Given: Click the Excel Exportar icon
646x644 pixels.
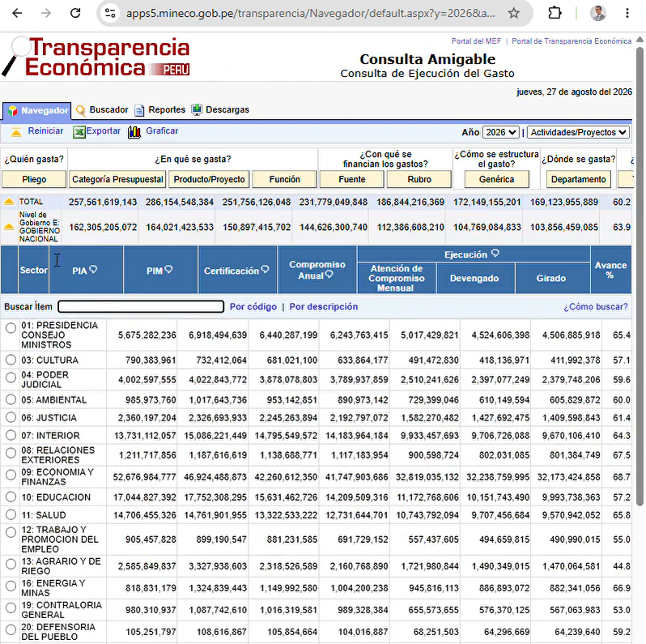Looking at the screenshot, I should click(79, 132).
